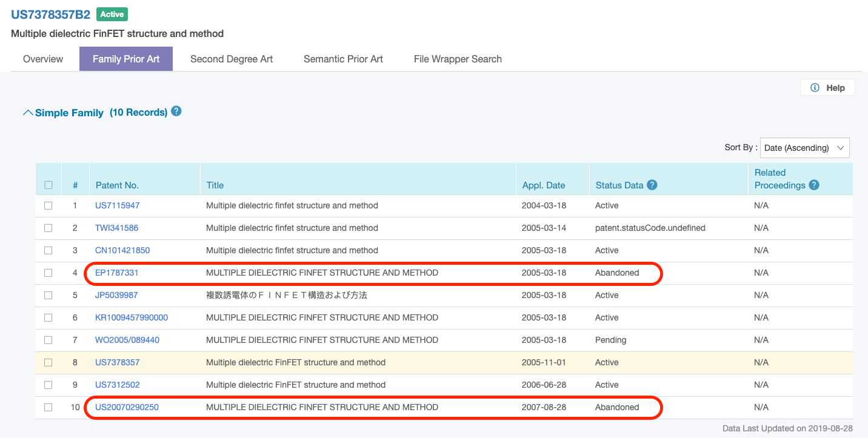This screenshot has width=868, height=438.
Task: Click application date 2006-06-28
Action: click(x=544, y=385)
